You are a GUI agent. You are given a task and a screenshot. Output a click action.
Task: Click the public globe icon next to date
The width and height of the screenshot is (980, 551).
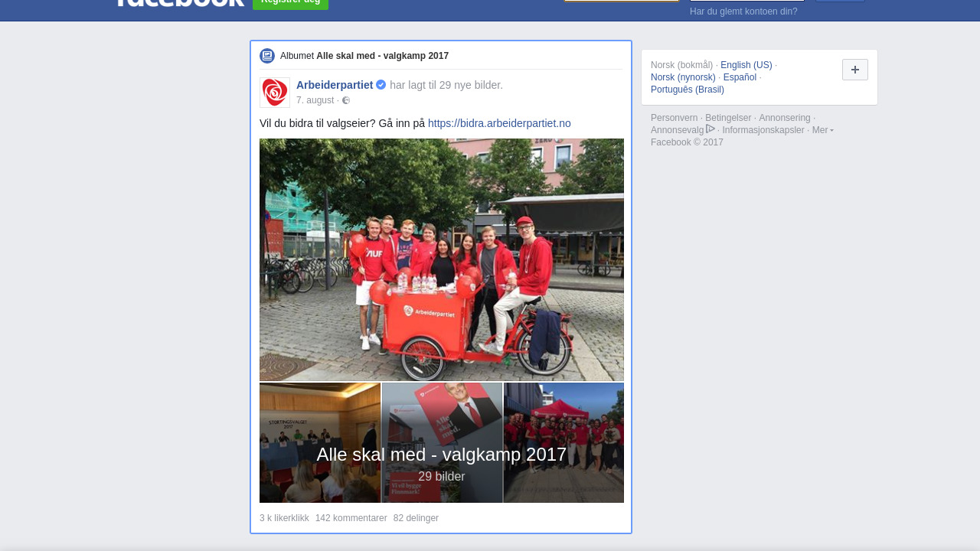click(x=346, y=100)
